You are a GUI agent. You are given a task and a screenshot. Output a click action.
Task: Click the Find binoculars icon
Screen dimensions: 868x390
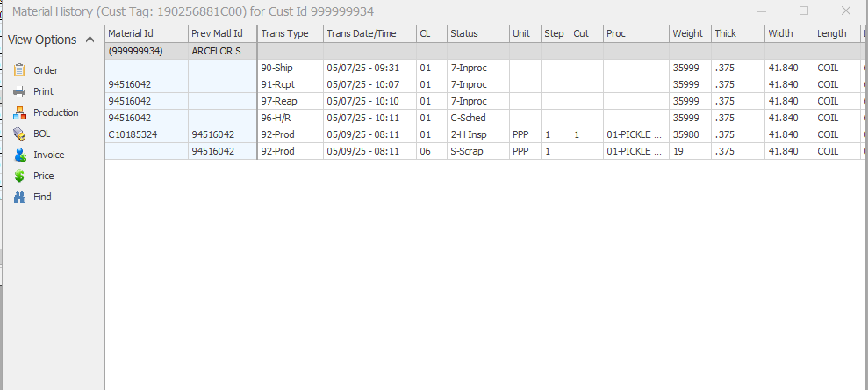coord(19,197)
